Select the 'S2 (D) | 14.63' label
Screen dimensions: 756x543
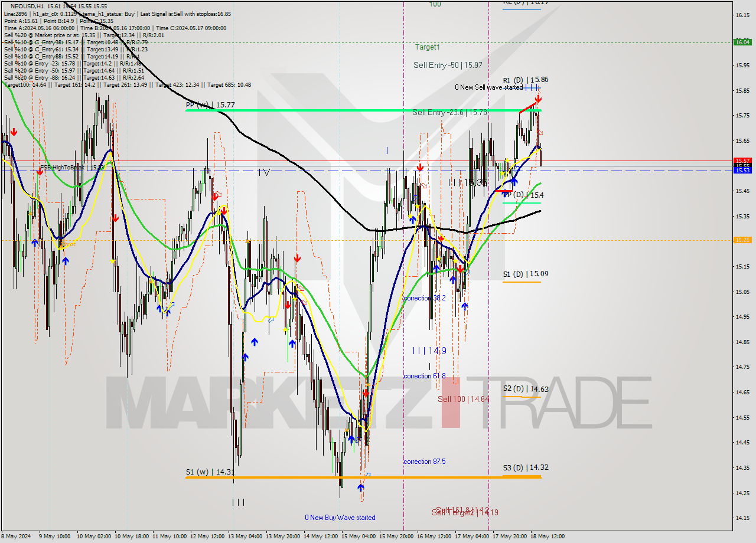[526, 389]
